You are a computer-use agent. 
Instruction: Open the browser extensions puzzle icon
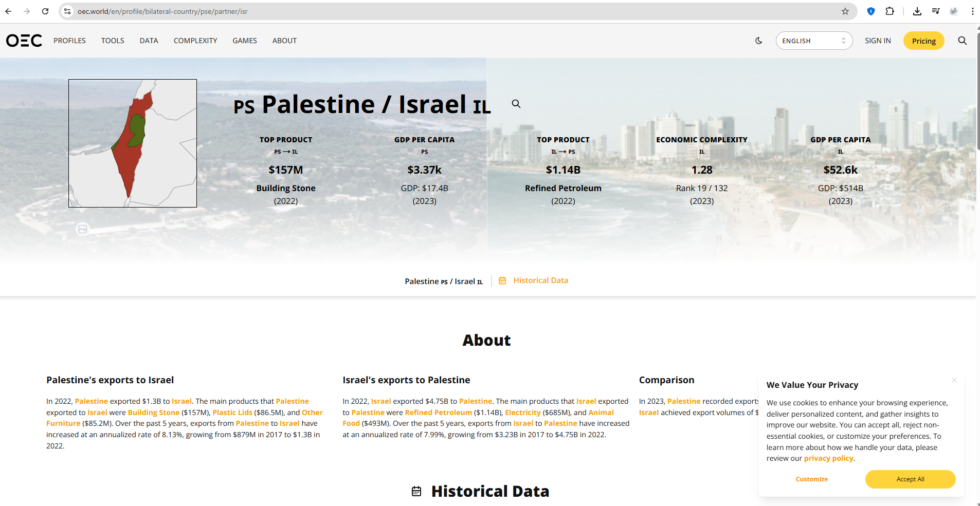tap(890, 11)
